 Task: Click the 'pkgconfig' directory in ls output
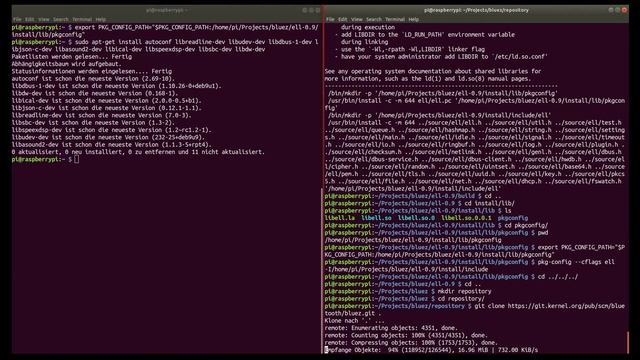click(x=513, y=218)
